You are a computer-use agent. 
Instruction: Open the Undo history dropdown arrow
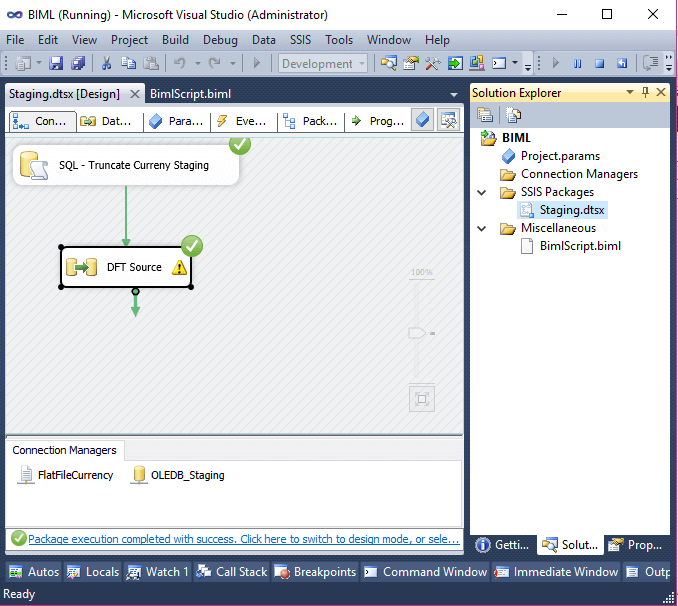tap(198, 64)
